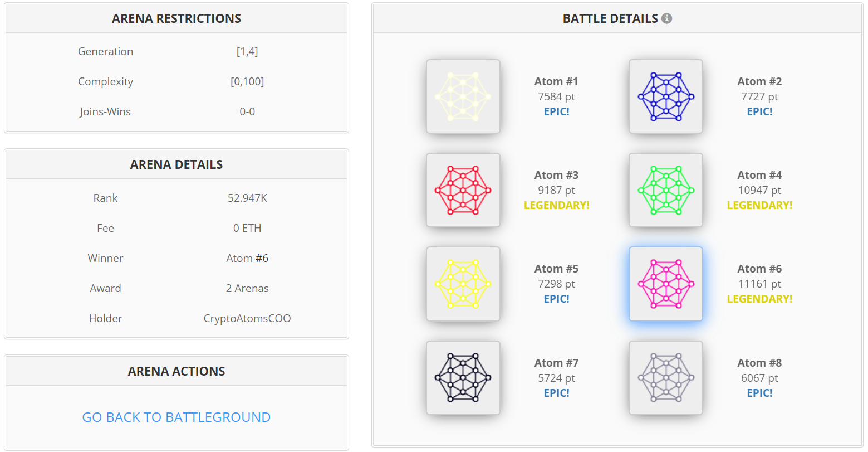Select the yellow Atom #5 icon

[x=463, y=284]
